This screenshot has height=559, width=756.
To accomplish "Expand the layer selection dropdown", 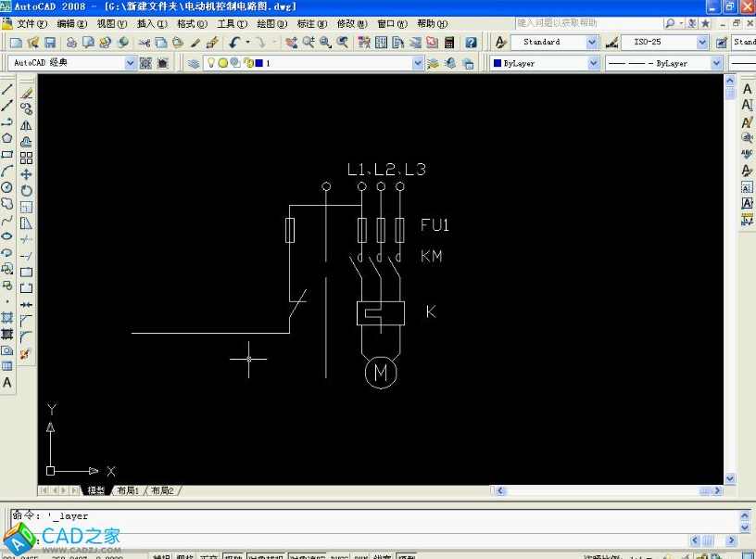I will click(418, 62).
